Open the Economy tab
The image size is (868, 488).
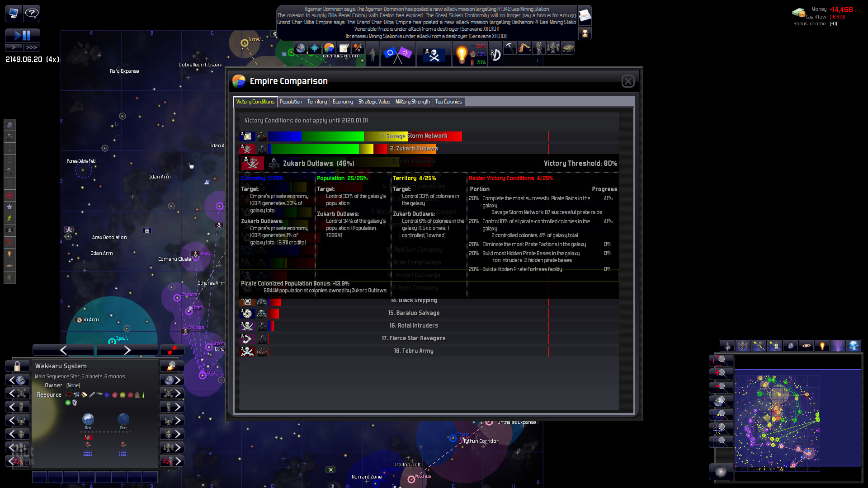[x=343, y=102]
